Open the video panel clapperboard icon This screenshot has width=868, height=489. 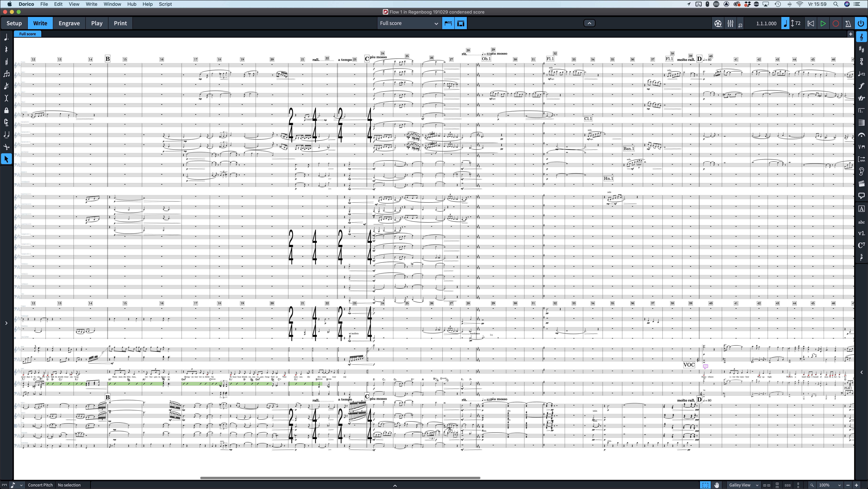click(861, 183)
